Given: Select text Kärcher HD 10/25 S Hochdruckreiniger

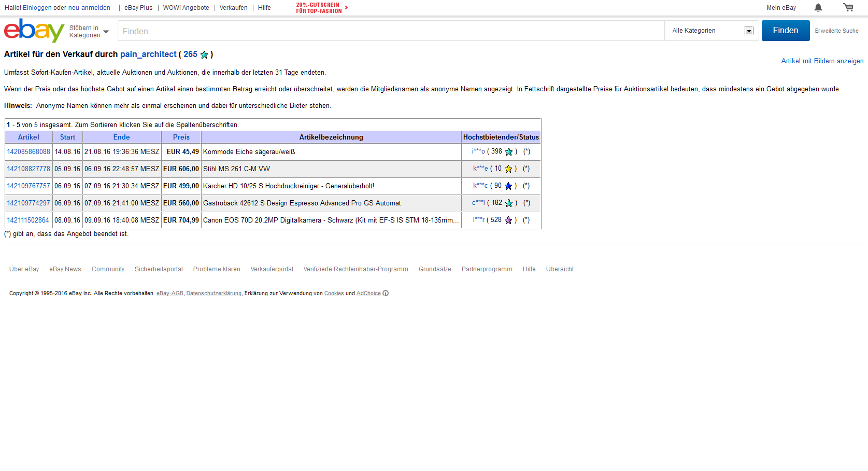Looking at the screenshot, I should (x=261, y=186).
